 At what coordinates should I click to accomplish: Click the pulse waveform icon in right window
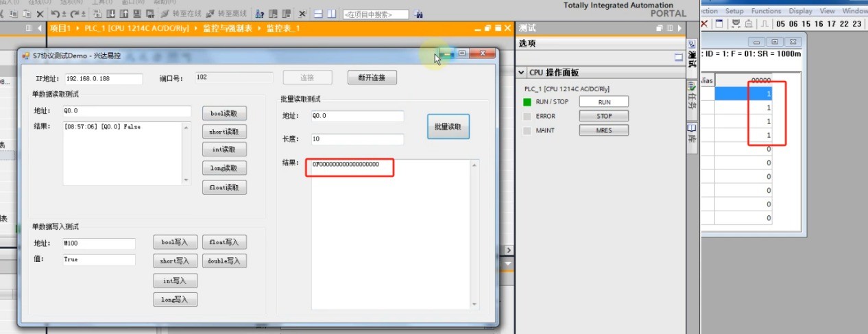pyautogui.click(x=764, y=24)
